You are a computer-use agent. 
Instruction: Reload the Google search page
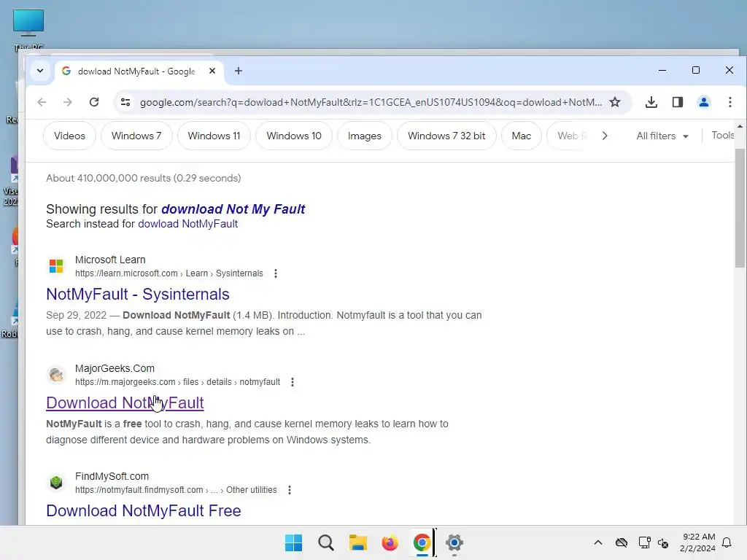pos(94,102)
